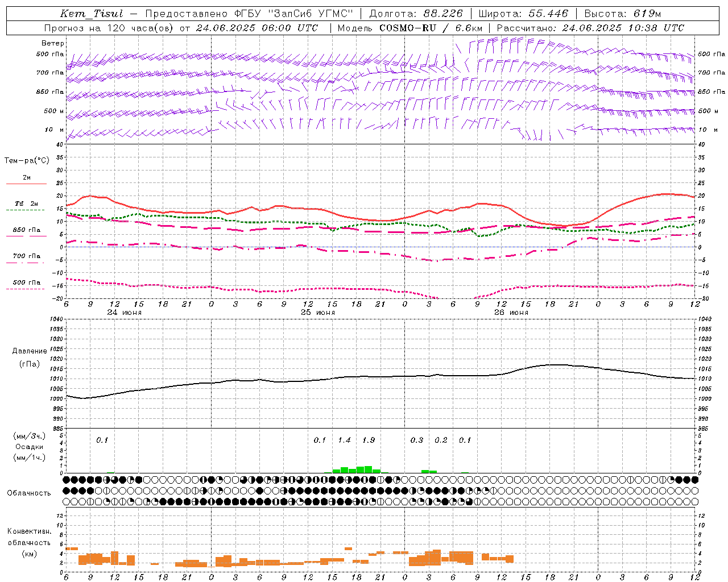Screen dimensions: 728x582
Task: Select the 'Предоставлено ФГБУ "ЗапСиб УГМС"' header text
Action: [x=249, y=14]
